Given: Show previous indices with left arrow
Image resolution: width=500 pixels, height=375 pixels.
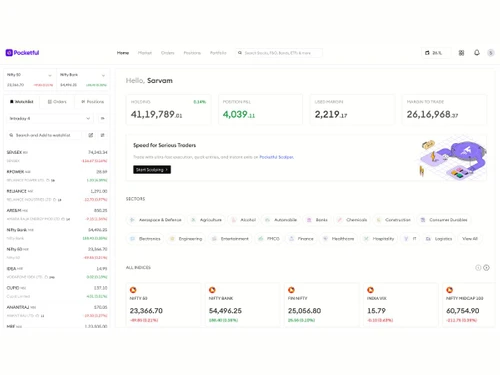Looking at the screenshot, I should pos(478,268).
